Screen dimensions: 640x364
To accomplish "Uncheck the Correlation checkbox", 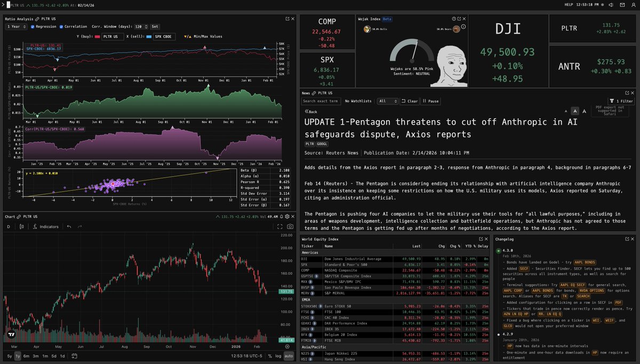I will coord(61,26).
